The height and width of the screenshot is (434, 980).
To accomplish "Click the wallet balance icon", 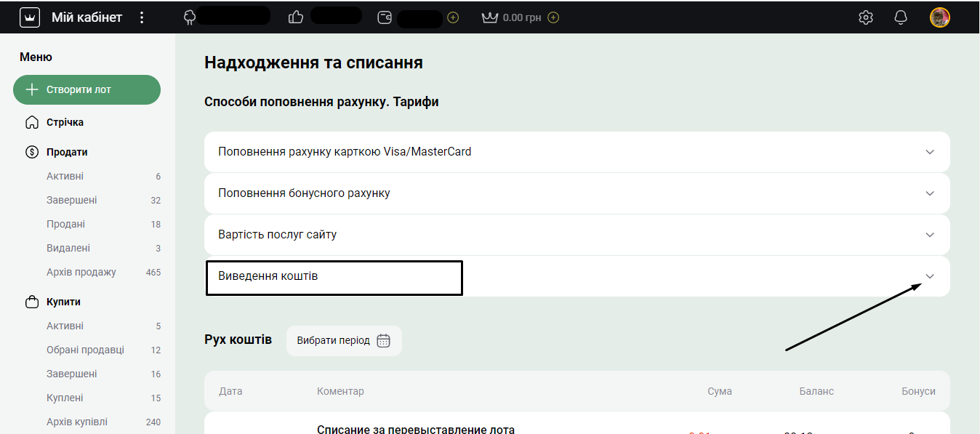I will pos(385,17).
